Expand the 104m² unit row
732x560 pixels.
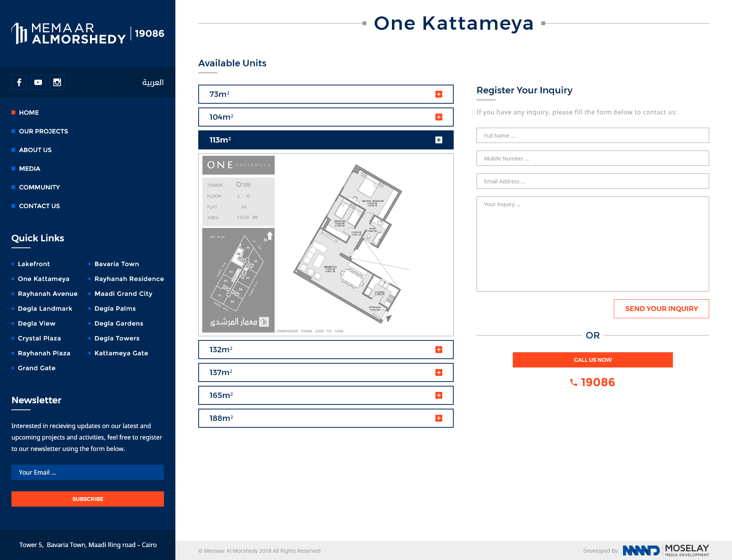tap(326, 117)
